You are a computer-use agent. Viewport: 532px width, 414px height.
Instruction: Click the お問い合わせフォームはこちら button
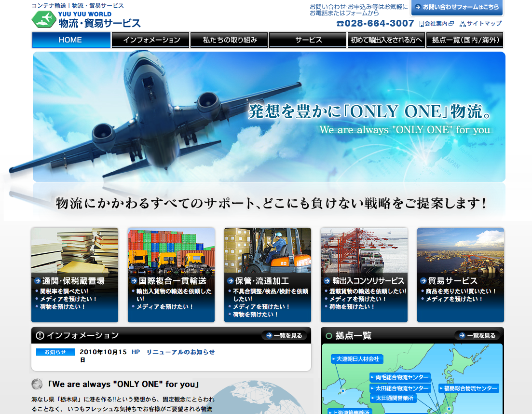coord(456,7)
